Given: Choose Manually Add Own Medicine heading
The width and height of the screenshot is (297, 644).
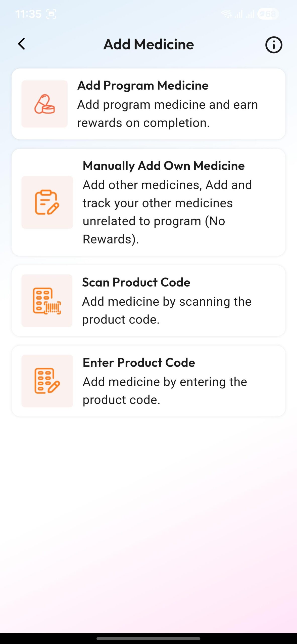Looking at the screenshot, I should [x=164, y=166].
